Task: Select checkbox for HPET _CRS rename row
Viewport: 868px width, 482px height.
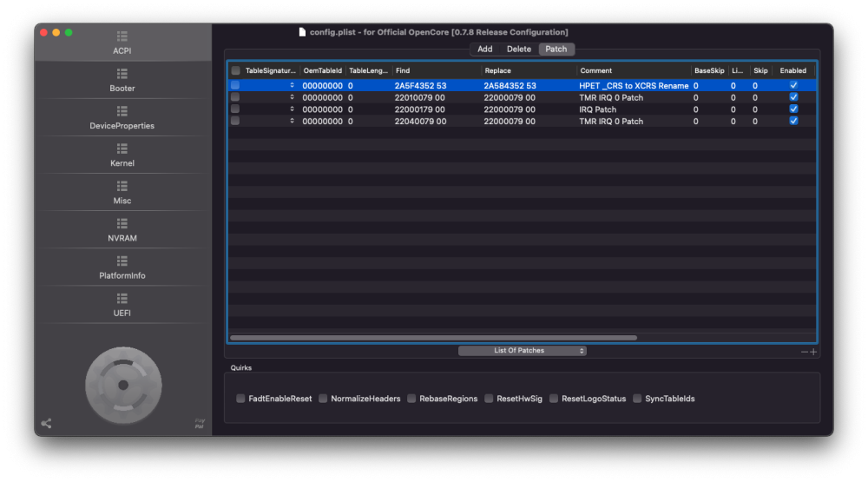Action: [235, 85]
